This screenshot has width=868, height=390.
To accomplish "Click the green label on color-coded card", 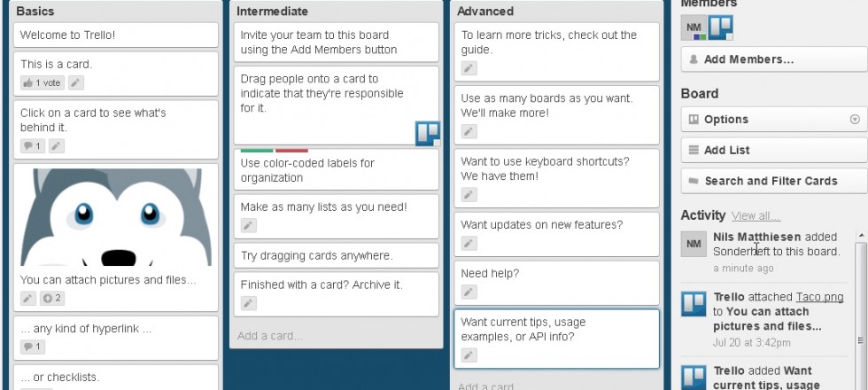I will [x=257, y=150].
